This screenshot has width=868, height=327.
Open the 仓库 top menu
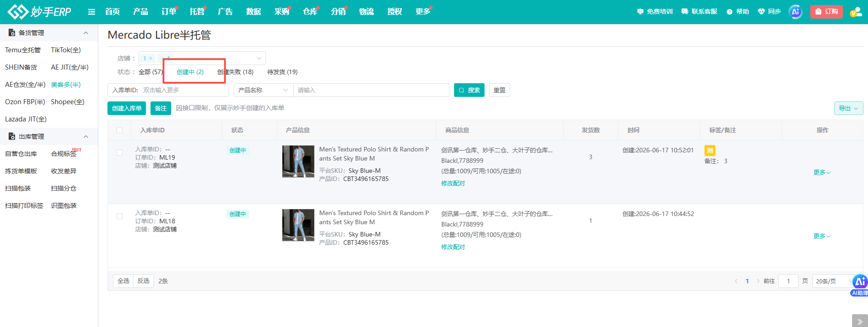[x=310, y=11]
